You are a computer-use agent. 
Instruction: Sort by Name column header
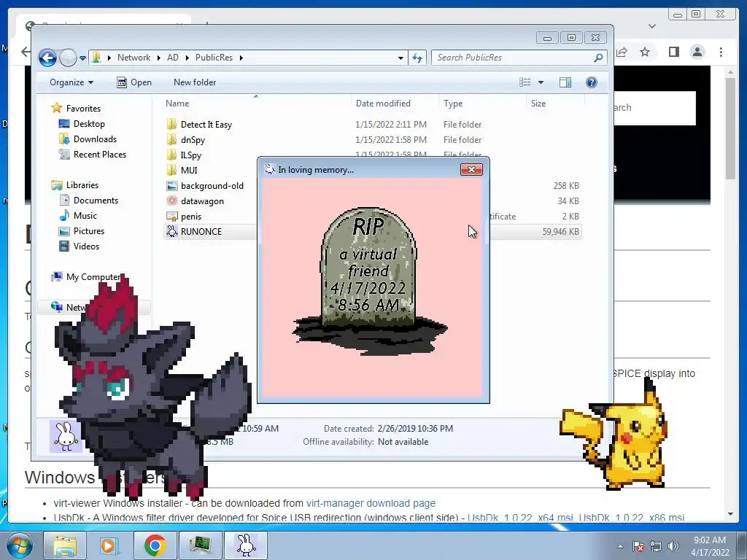(x=177, y=104)
